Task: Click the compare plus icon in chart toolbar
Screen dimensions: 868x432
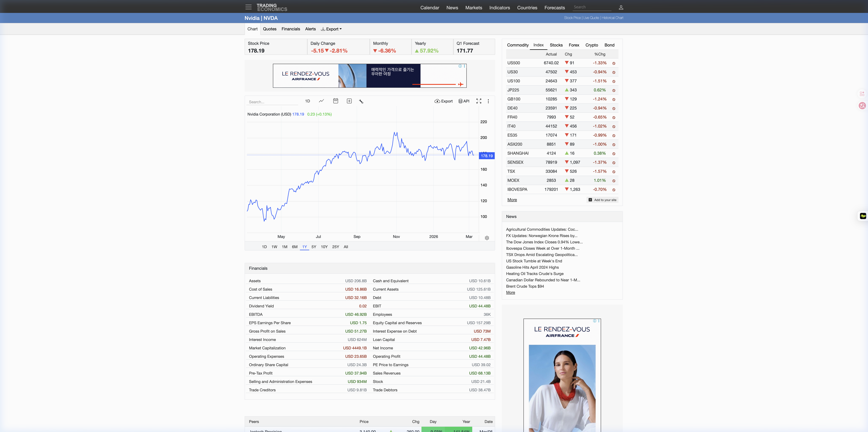Action: point(349,101)
